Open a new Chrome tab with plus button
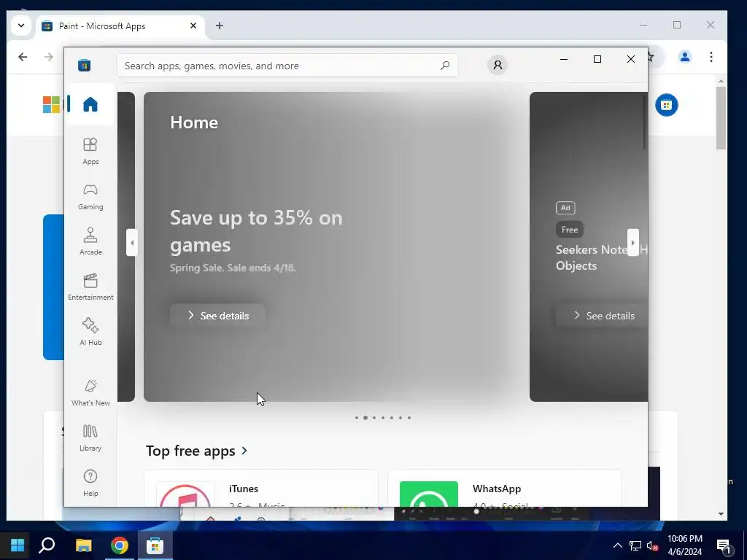747x560 pixels. (x=219, y=26)
